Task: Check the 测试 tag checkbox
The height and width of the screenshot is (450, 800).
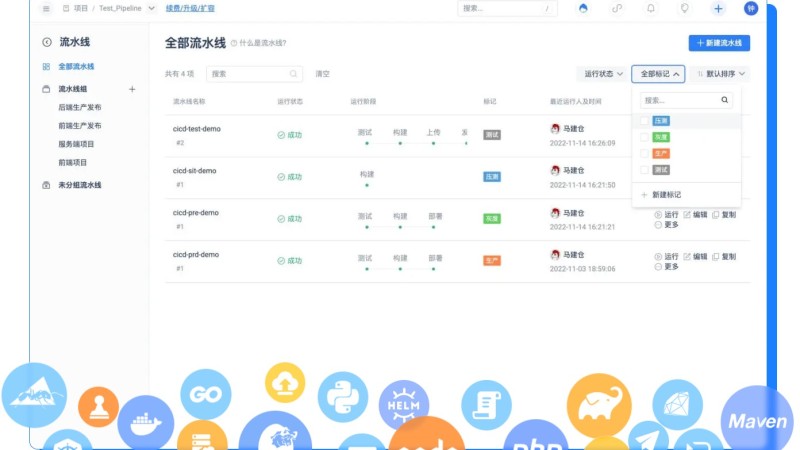Action: pyautogui.click(x=644, y=170)
